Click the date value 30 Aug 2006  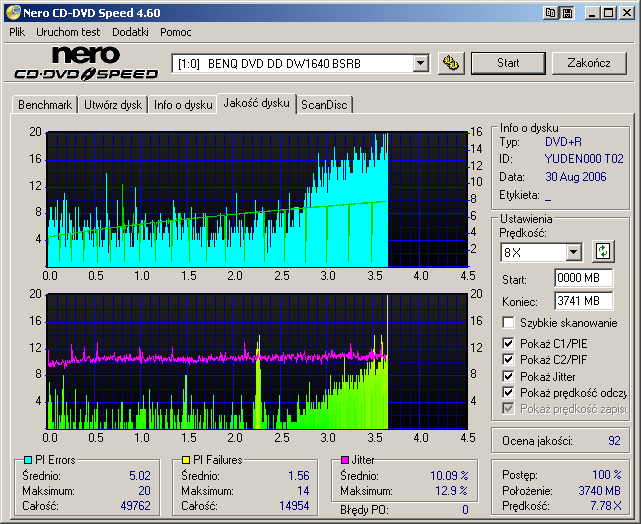(576, 177)
